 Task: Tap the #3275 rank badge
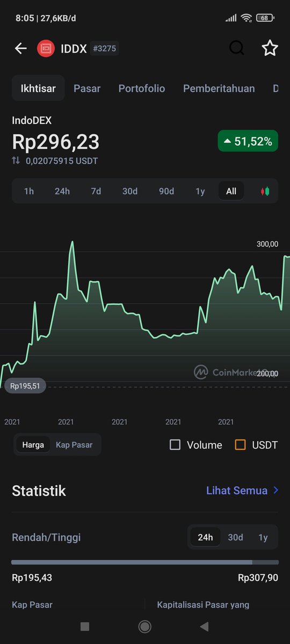(x=104, y=49)
